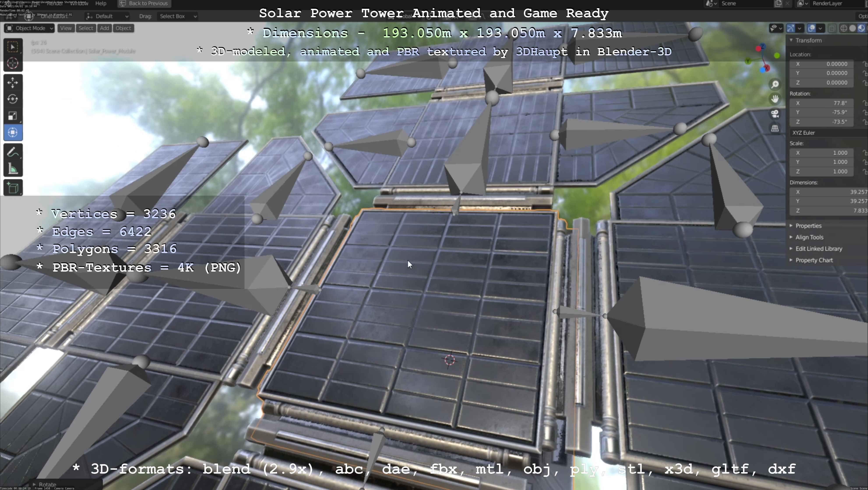Open the Select Box drag dropdown

pos(178,16)
